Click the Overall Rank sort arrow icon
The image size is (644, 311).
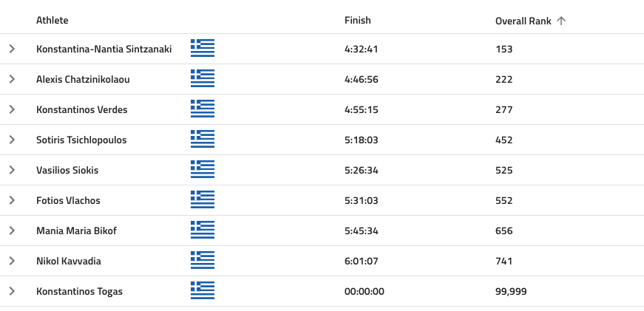pyautogui.click(x=561, y=21)
